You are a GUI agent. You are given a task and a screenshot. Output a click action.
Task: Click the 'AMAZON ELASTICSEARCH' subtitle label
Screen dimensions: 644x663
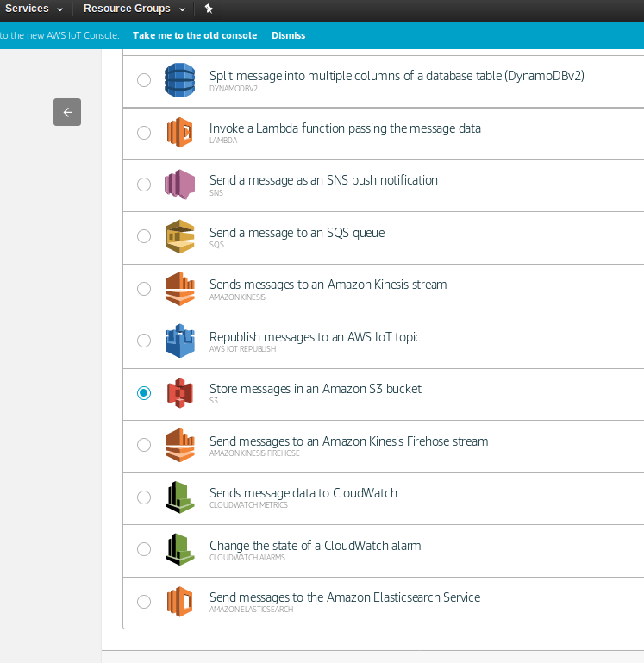(251, 609)
